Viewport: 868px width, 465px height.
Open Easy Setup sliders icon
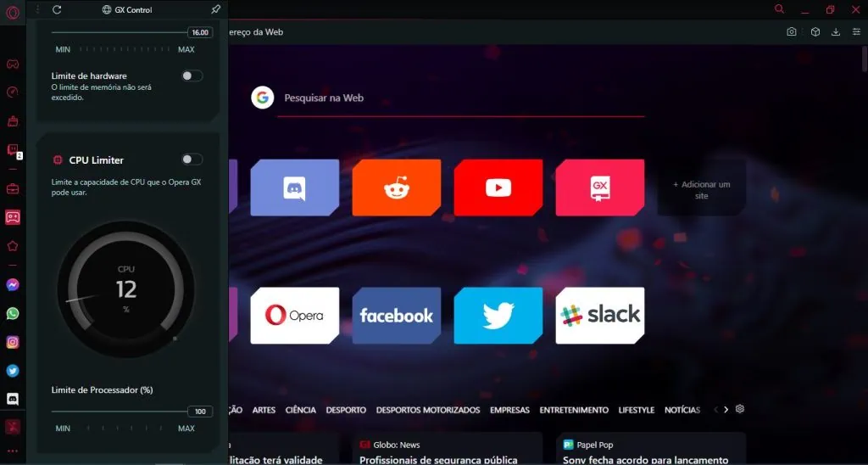pyautogui.click(x=856, y=32)
